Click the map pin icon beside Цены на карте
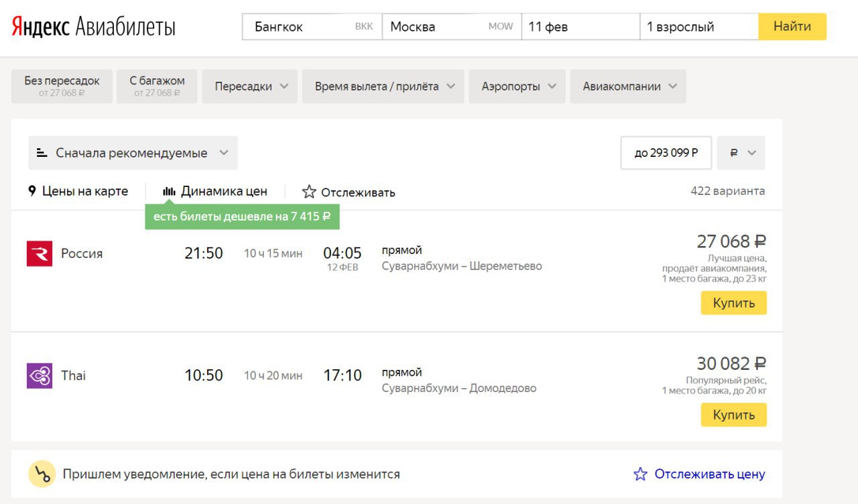 [x=32, y=191]
